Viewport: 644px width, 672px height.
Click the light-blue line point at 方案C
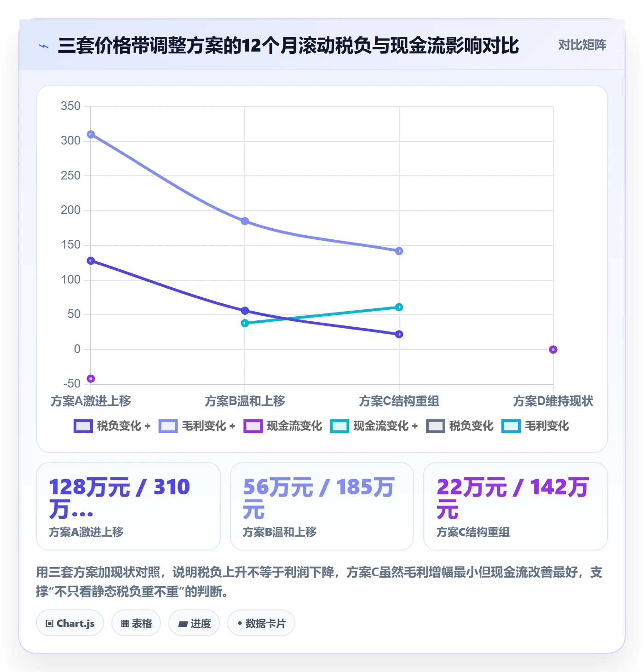(x=399, y=251)
